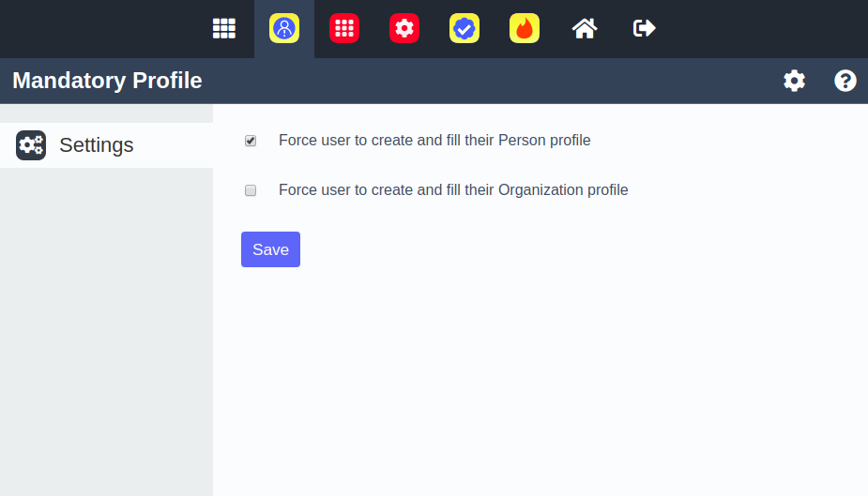
Task: Open the help question mark icon
Action: (x=845, y=81)
